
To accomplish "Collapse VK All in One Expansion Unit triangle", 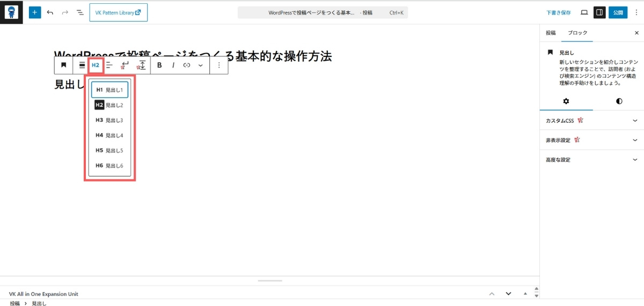I will click(x=525, y=294).
